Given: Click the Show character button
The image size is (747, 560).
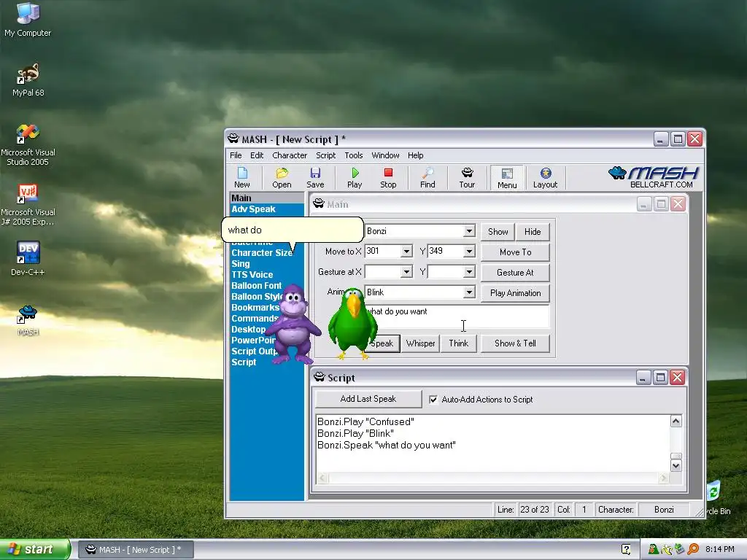Looking at the screenshot, I should pos(498,231).
